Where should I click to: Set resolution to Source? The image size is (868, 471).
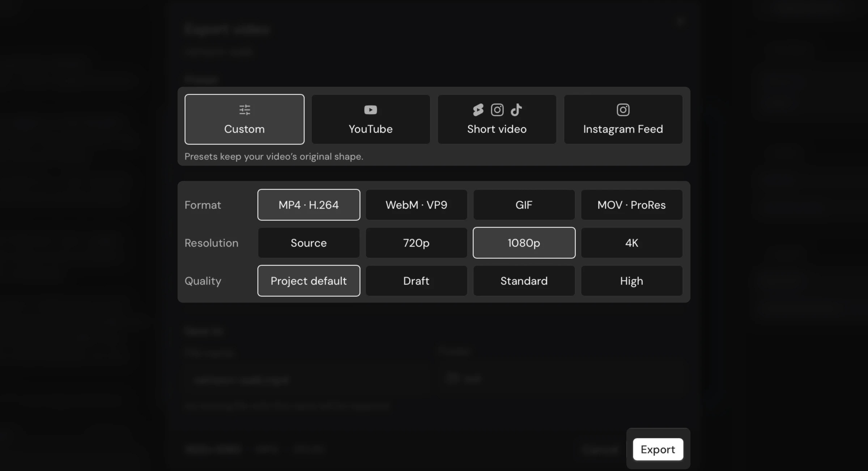coord(309,243)
